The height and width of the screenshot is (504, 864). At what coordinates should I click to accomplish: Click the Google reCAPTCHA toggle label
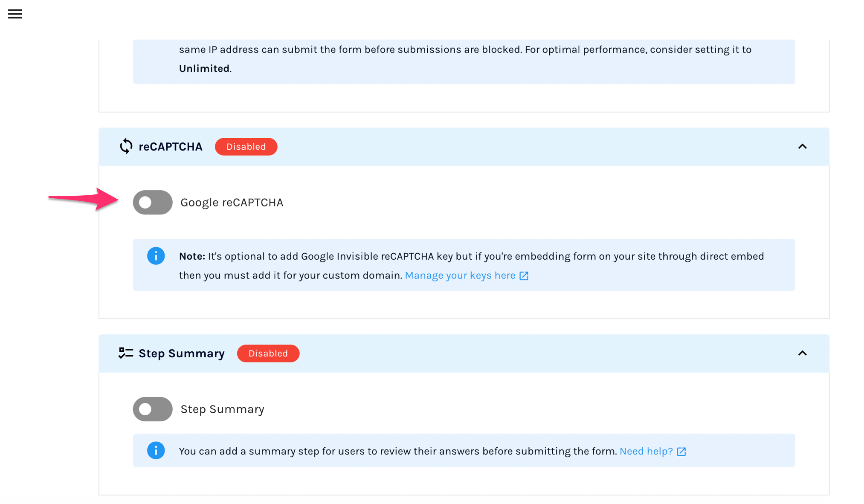(x=232, y=203)
